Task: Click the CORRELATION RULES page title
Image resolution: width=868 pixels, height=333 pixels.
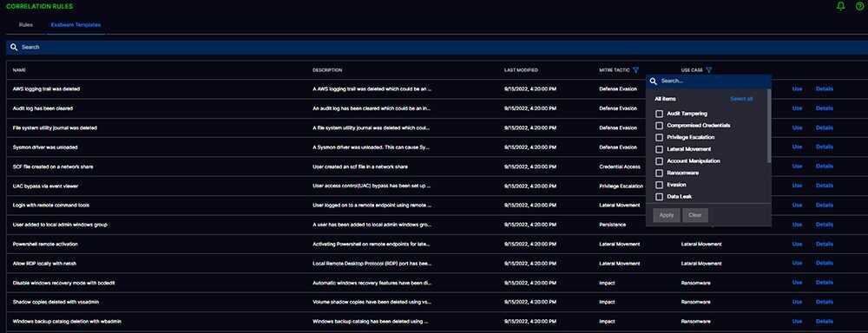Action: [39, 6]
